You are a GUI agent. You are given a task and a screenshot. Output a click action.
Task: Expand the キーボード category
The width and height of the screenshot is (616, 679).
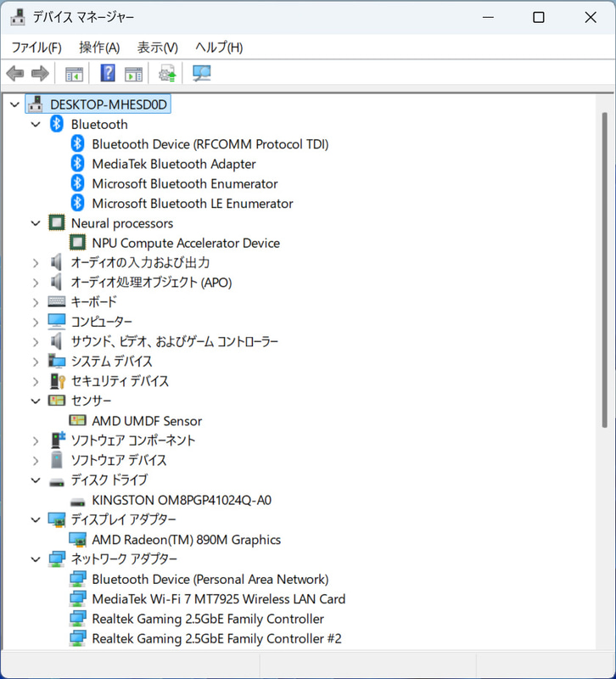36,302
